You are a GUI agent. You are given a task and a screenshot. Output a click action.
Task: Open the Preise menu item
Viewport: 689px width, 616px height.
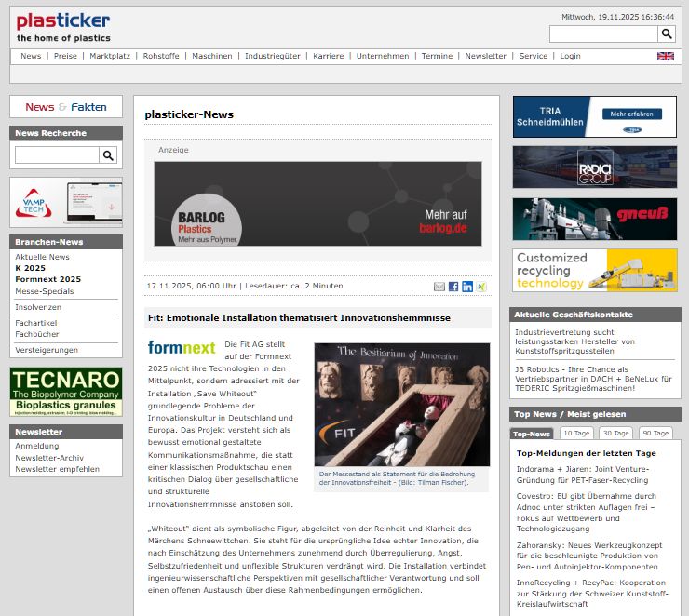[x=65, y=56]
